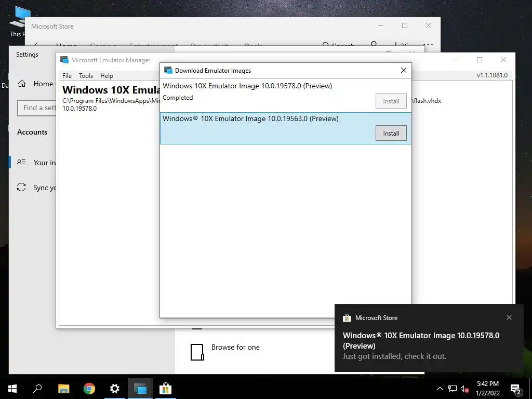Click the network status tray icon

click(453, 389)
